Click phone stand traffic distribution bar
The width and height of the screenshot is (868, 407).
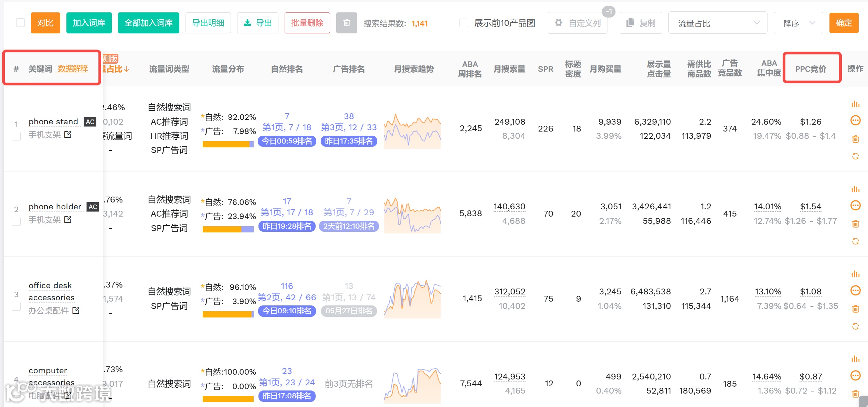(228, 144)
